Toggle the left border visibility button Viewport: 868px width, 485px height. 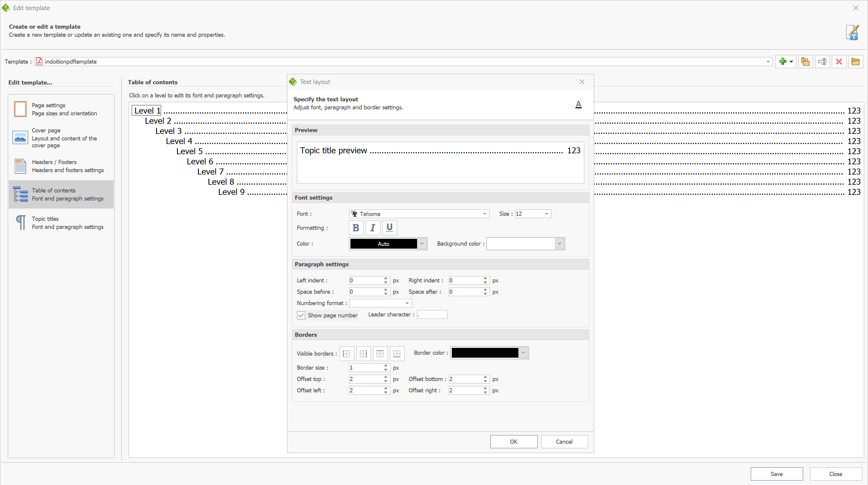347,354
